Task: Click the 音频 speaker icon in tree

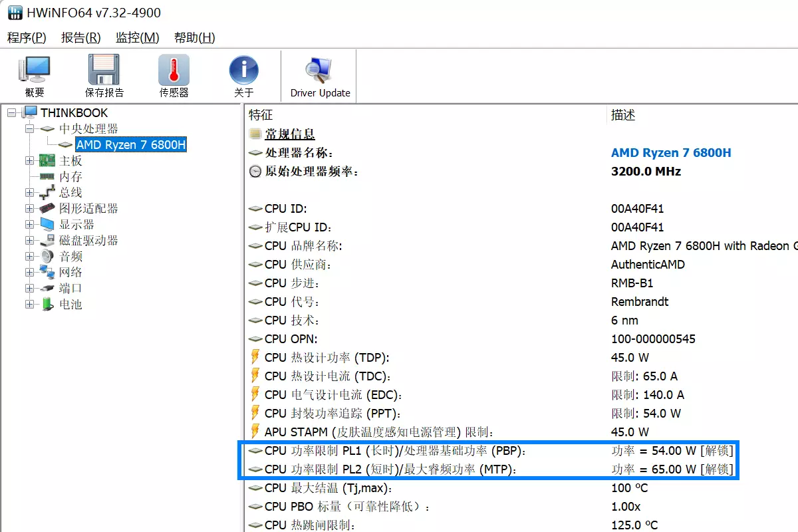Action: [x=47, y=257]
